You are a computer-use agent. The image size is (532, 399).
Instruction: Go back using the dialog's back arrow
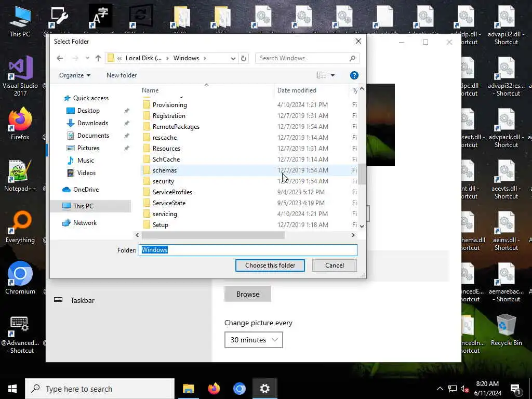tap(60, 58)
